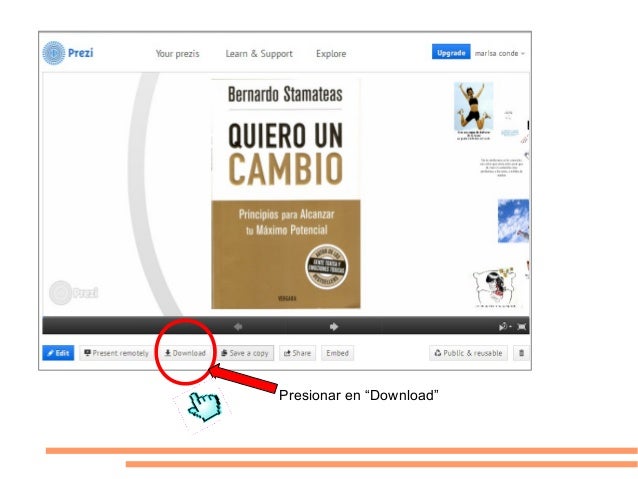Screen dimensions: 638x479
Task: Open the autoplay options menu in player bar
Action: pos(505,326)
